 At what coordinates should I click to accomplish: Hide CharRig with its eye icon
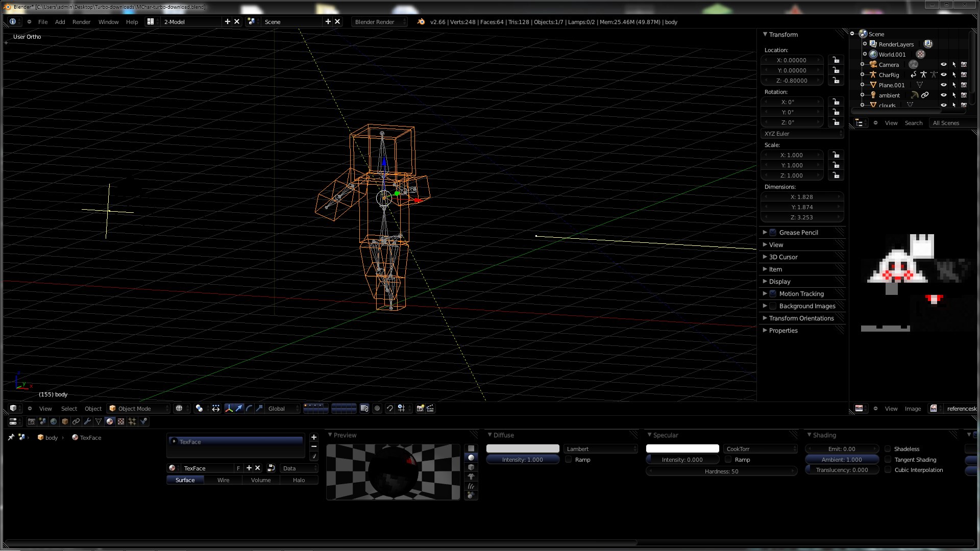[x=943, y=75]
